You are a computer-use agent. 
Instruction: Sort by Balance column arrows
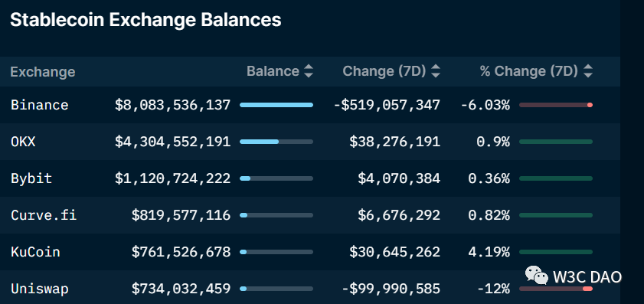[309, 71]
